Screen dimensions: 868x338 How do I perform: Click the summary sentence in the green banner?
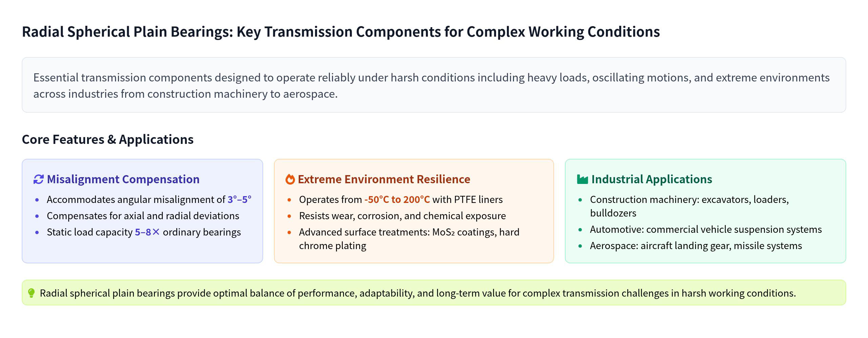pyautogui.click(x=418, y=293)
